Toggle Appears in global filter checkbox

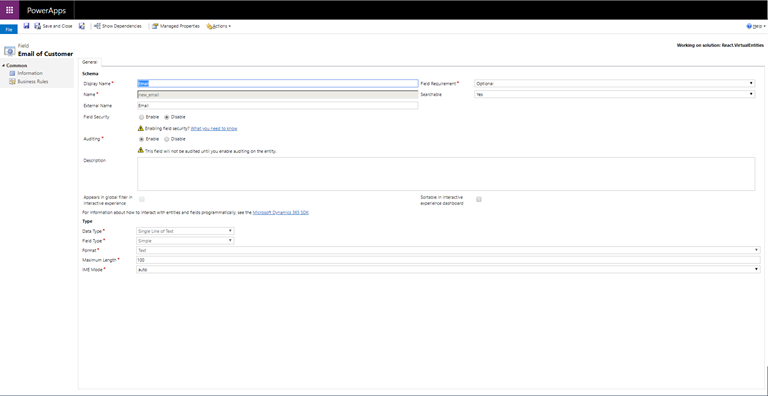[142, 199]
